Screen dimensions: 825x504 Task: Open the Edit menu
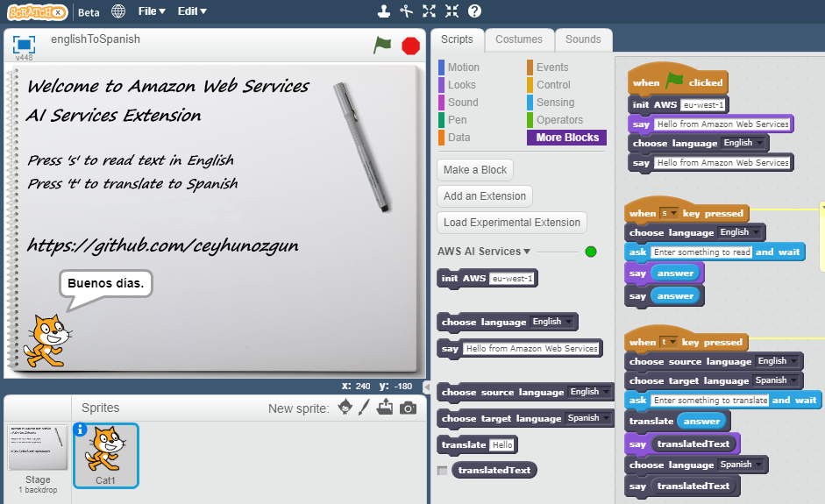click(x=192, y=11)
